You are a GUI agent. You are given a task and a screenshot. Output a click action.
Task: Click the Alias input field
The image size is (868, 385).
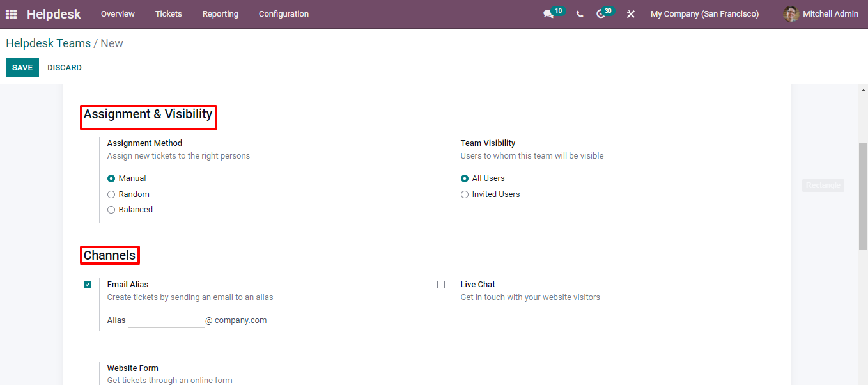point(166,320)
